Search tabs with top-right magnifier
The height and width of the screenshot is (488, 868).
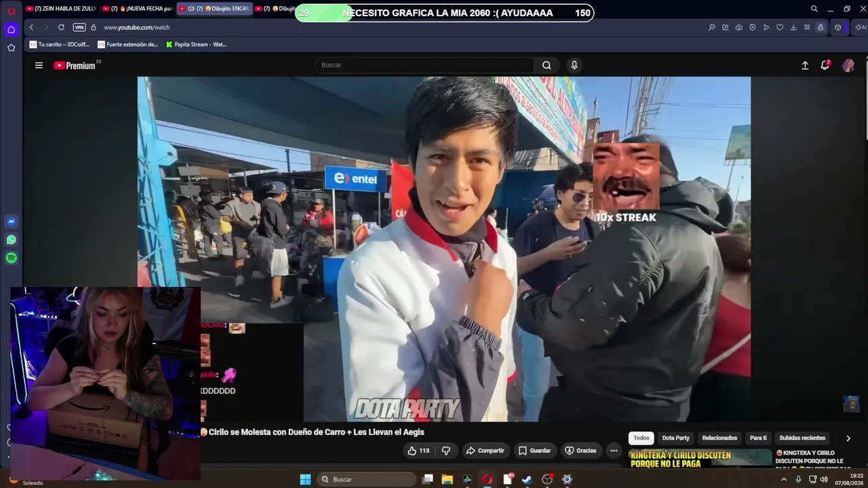click(x=814, y=9)
